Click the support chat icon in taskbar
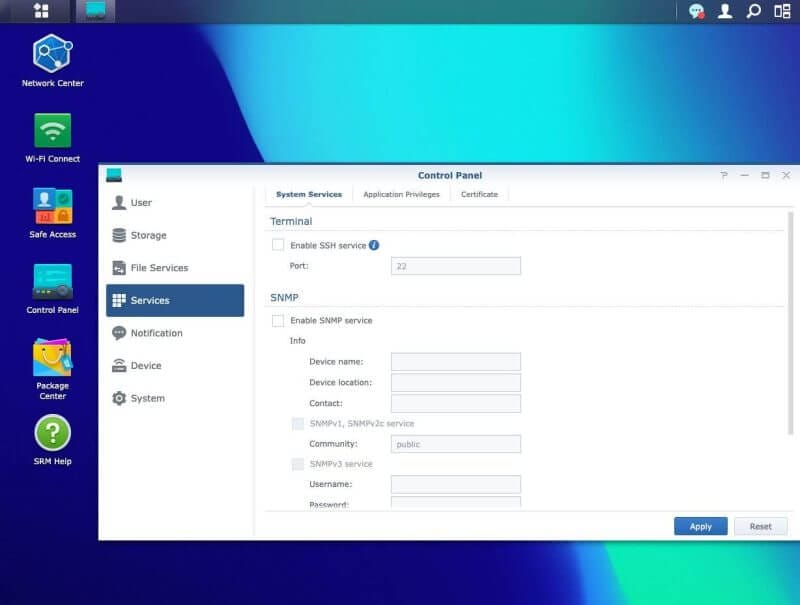This screenshot has width=800, height=605. coord(696,12)
